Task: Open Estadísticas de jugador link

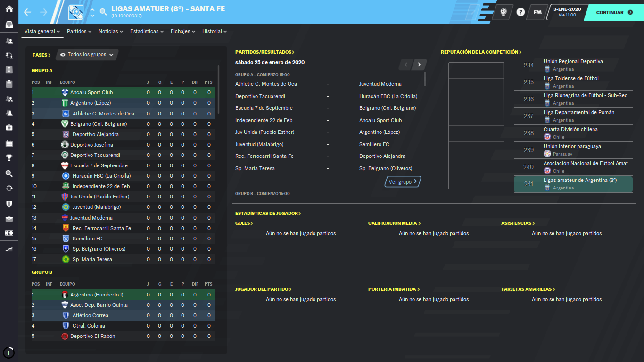Action: tap(268, 214)
